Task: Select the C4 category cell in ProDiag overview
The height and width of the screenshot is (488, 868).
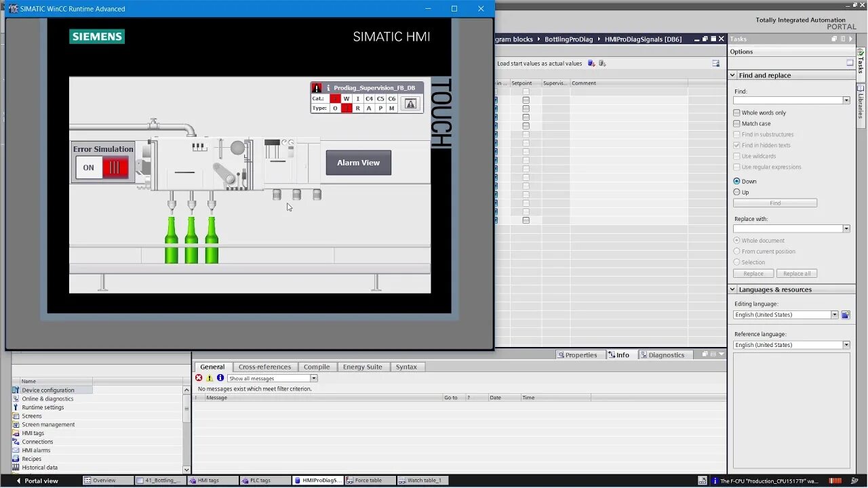Action: pos(369,99)
